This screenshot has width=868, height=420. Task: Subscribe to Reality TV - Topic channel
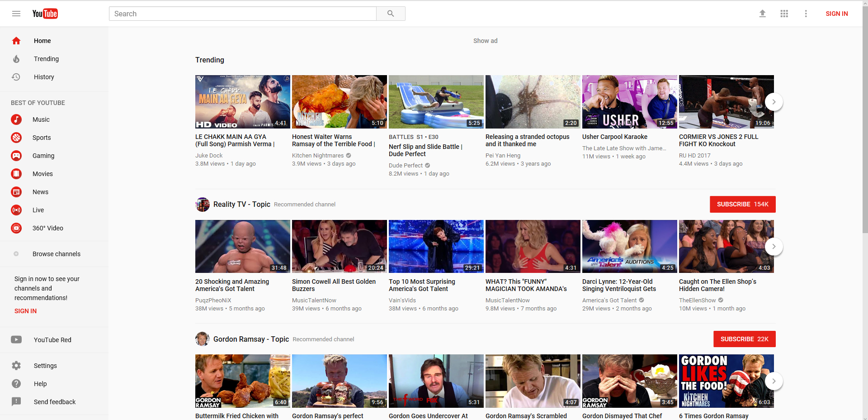click(742, 204)
